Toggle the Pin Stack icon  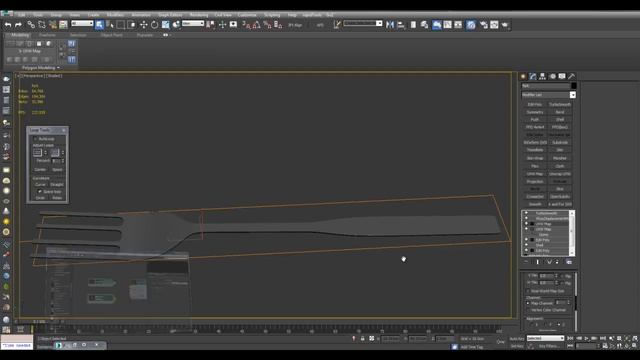click(526, 262)
